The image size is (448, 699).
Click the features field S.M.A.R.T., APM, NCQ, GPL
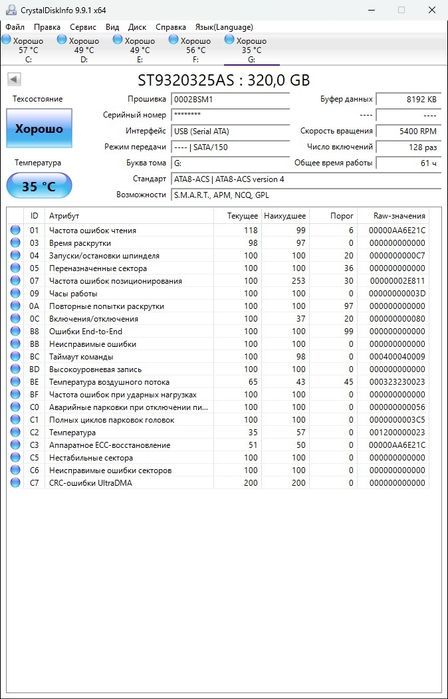306,195
